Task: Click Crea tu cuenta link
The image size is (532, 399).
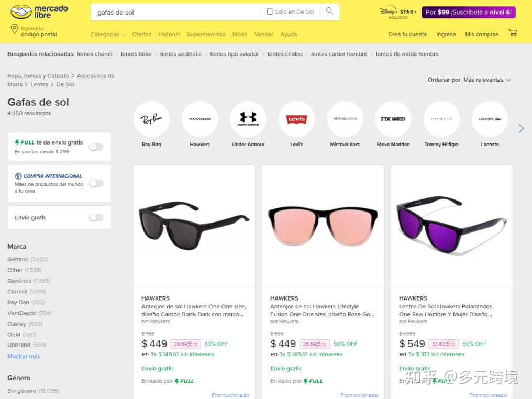Action: coord(407,34)
